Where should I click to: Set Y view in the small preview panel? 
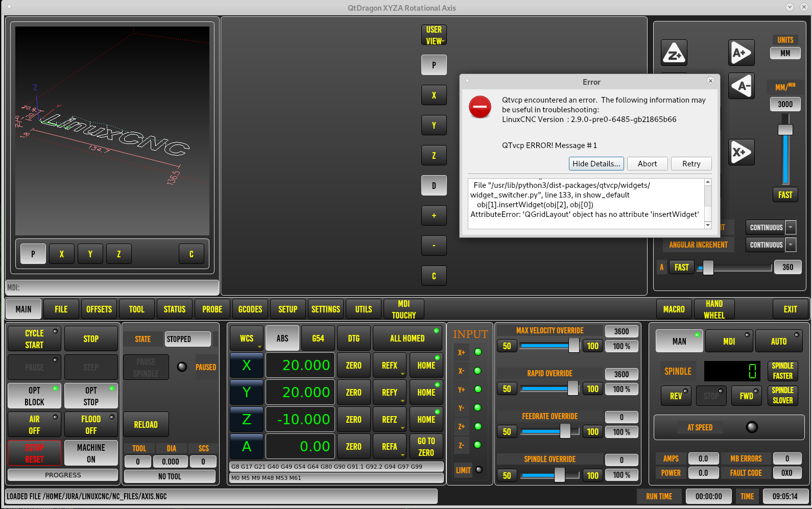click(90, 254)
